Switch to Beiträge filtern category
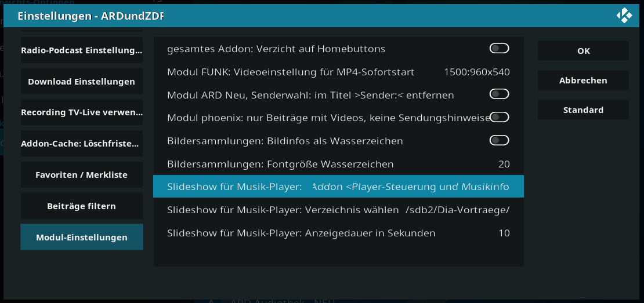644x303 pixels. [82, 206]
